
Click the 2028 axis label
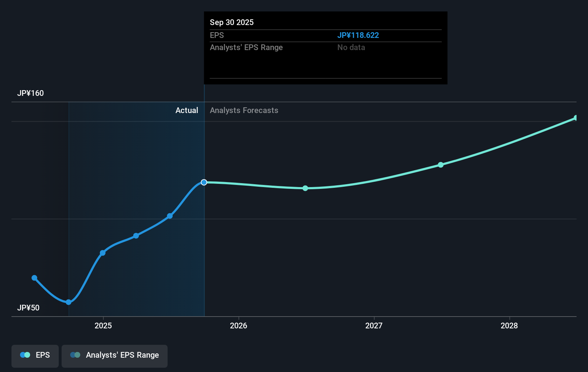pyautogui.click(x=509, y=326)
